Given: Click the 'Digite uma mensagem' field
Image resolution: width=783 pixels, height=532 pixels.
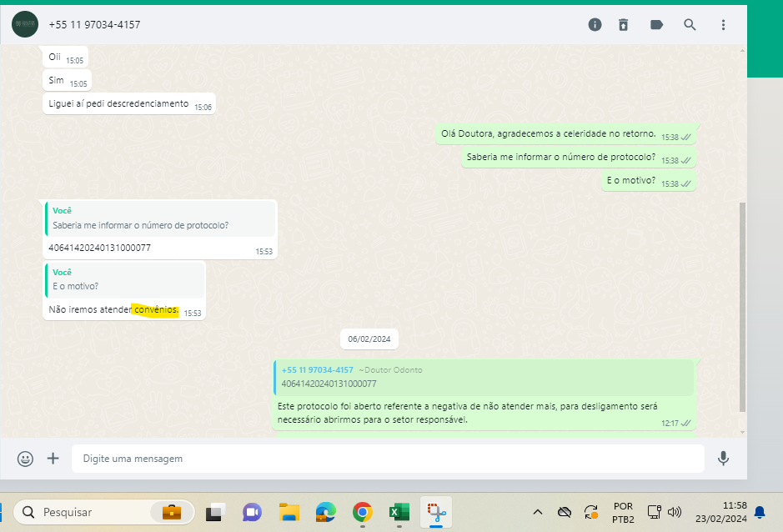Looking at the screenshot, I should [x=388, y=458].
